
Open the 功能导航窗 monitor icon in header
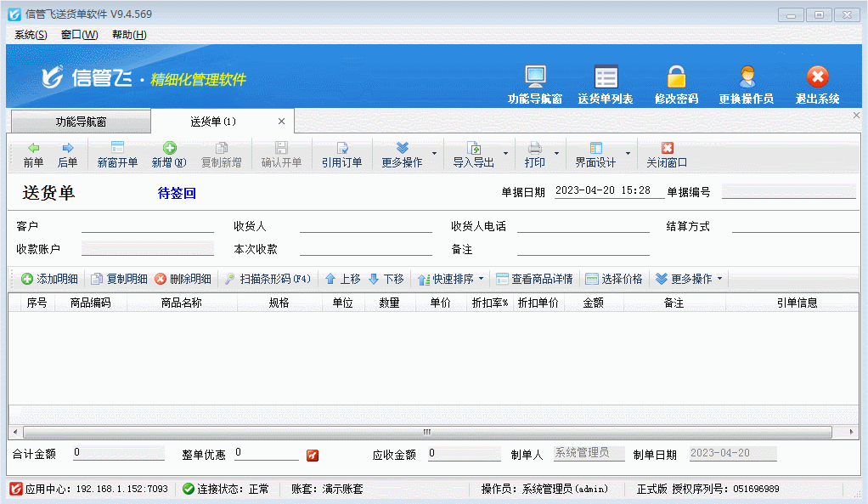535,77
